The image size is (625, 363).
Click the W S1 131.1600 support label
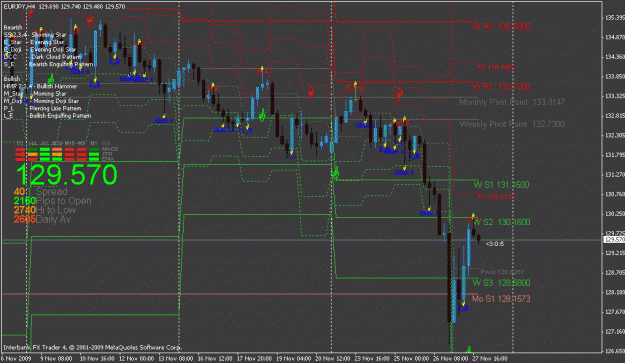pyautogui.click(x=501, y=184)
